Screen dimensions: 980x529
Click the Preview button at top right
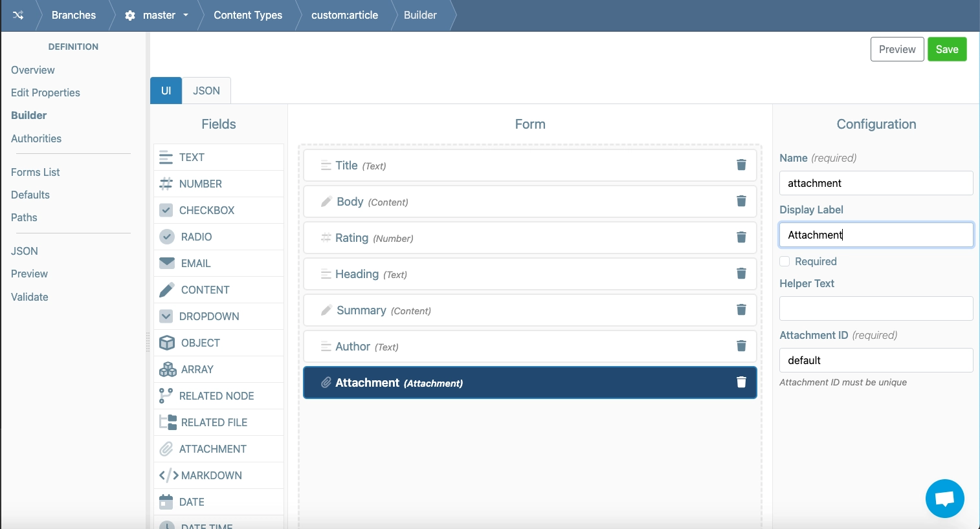896,49
